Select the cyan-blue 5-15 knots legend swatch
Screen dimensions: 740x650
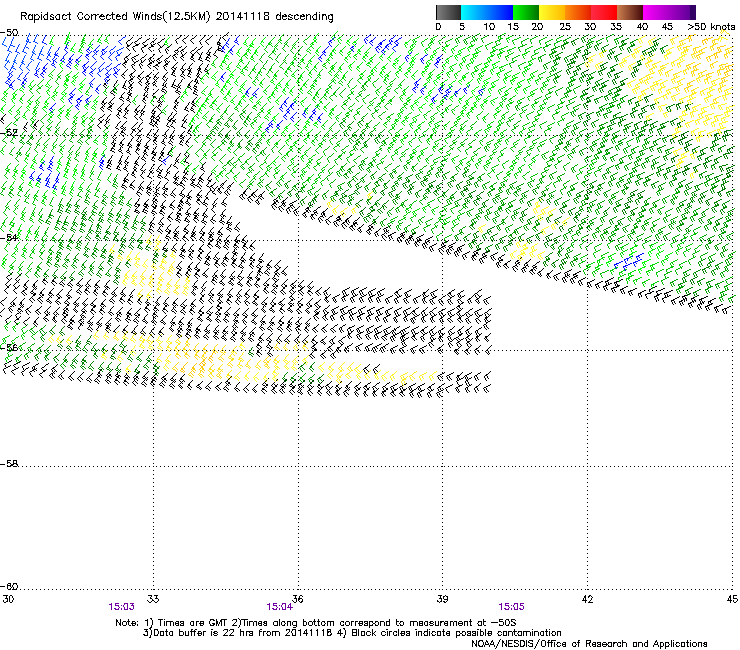487,12
